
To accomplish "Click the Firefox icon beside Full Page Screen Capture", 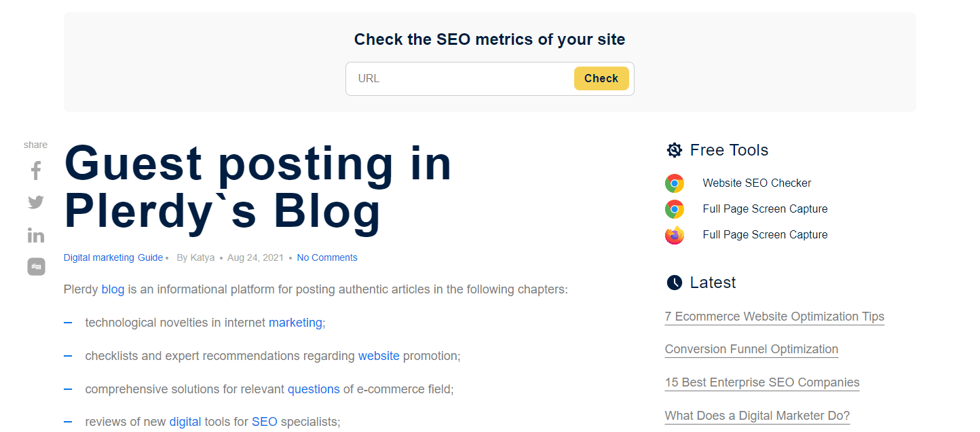I will [x=674, y=235].
